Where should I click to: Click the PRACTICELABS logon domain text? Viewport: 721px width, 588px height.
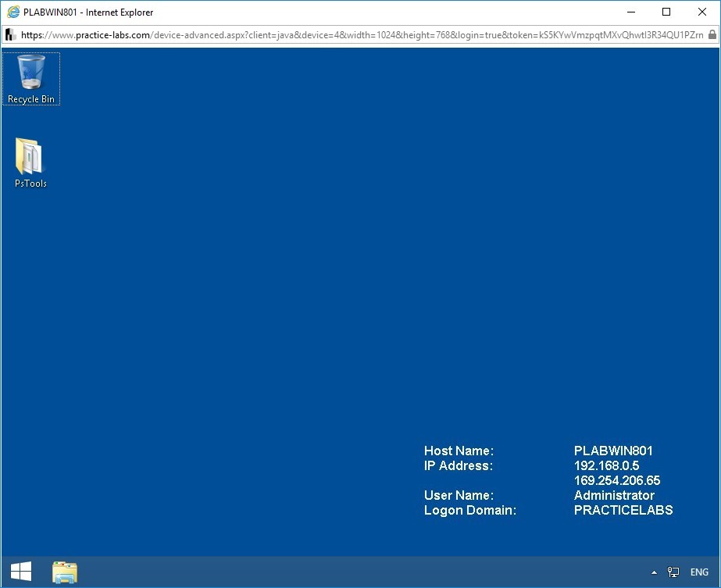(x=623, y=510)
